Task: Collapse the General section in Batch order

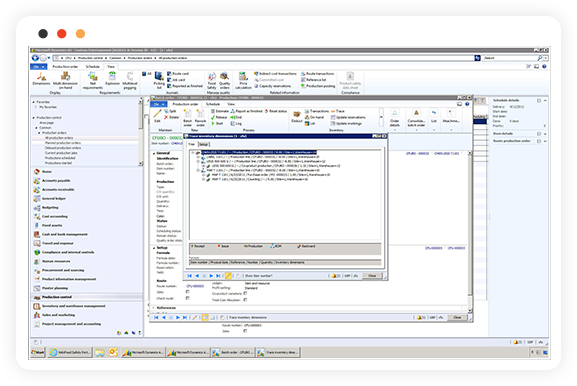Action: (154, 153)
